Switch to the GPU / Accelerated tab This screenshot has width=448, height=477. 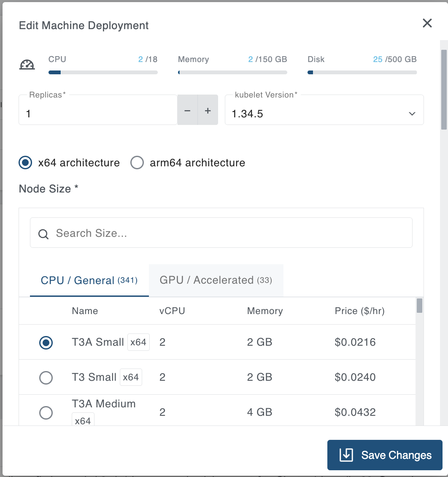pos(216,280)
